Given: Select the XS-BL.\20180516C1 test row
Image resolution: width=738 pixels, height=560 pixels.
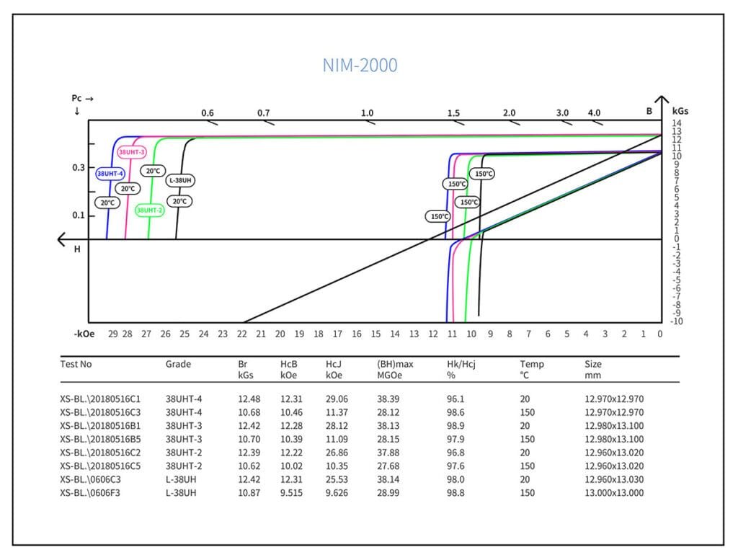Looking at the screenshot, I should pos(100,399).
